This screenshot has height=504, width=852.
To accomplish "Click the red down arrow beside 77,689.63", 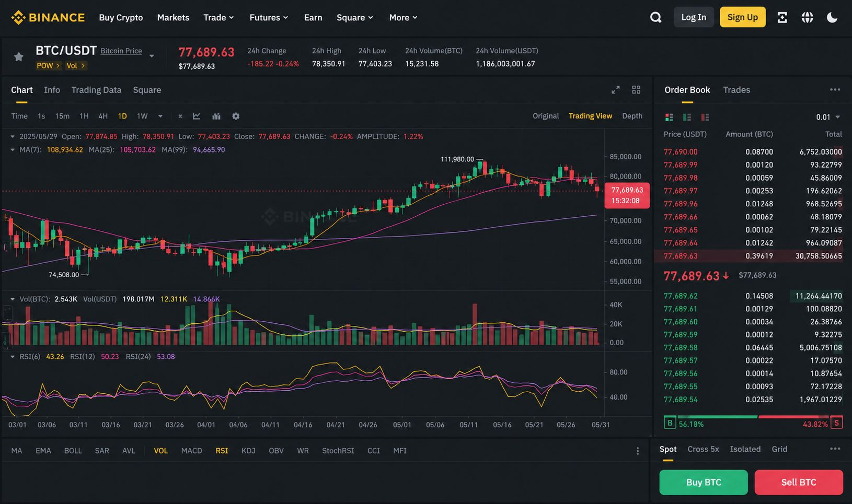I will click(x=726, y=276).
